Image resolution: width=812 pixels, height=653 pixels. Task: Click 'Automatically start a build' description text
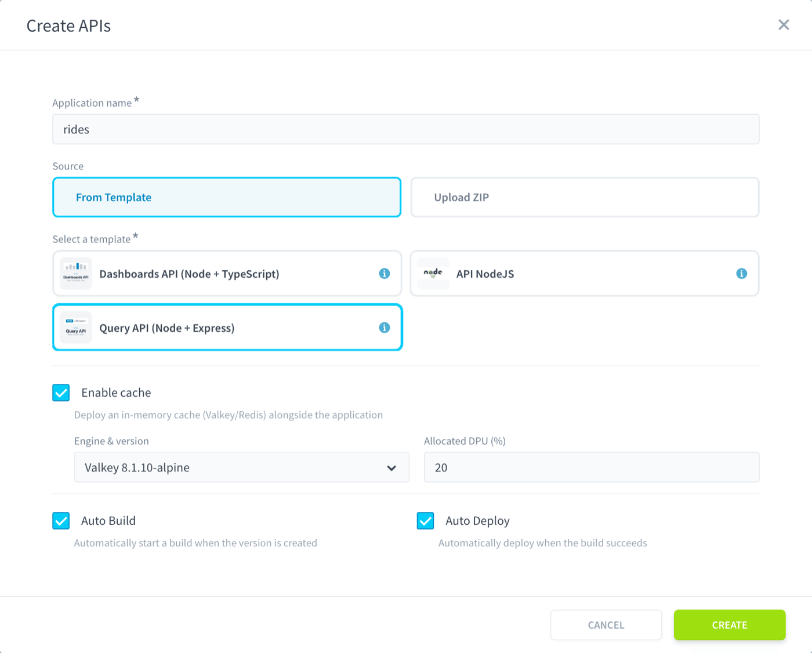click(195, 543)
